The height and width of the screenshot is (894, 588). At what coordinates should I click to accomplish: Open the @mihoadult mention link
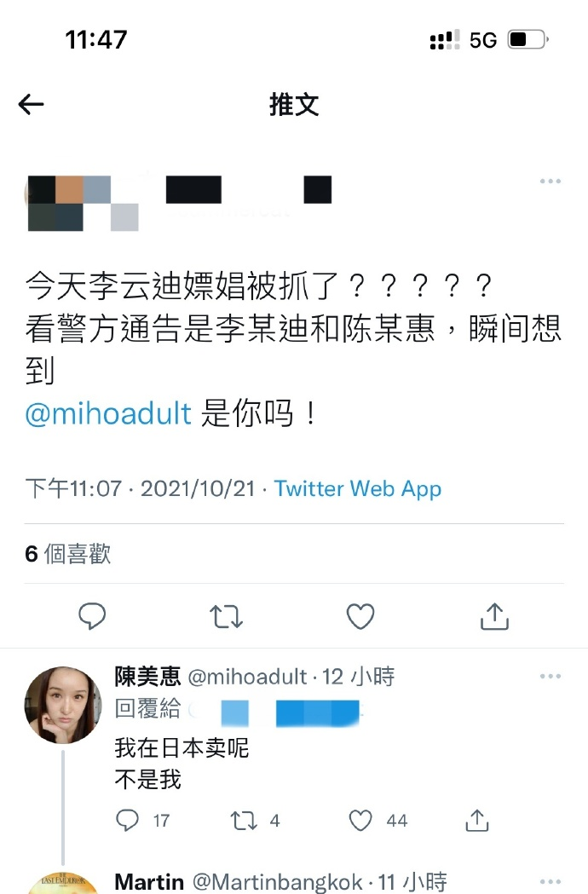tap(108, 413)
